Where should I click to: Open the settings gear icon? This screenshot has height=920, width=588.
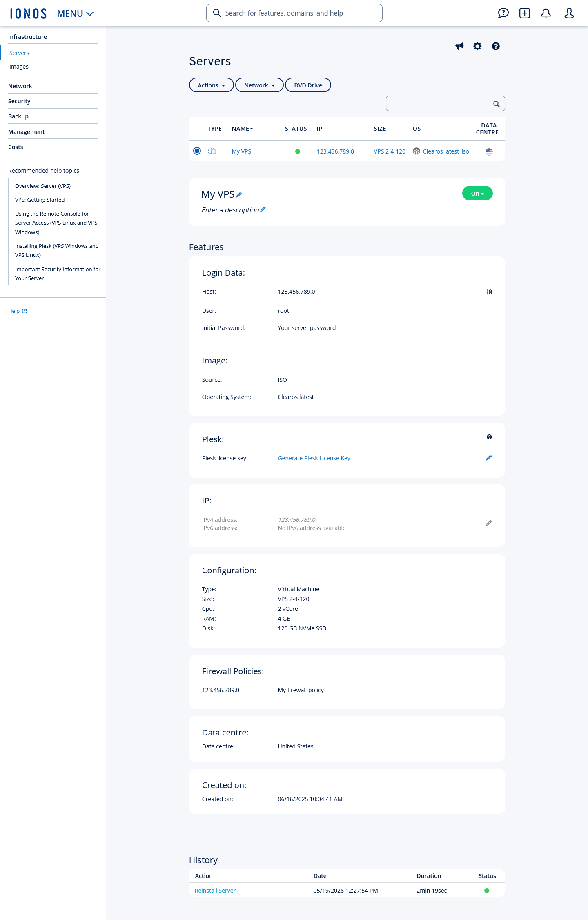click(477, 46)
